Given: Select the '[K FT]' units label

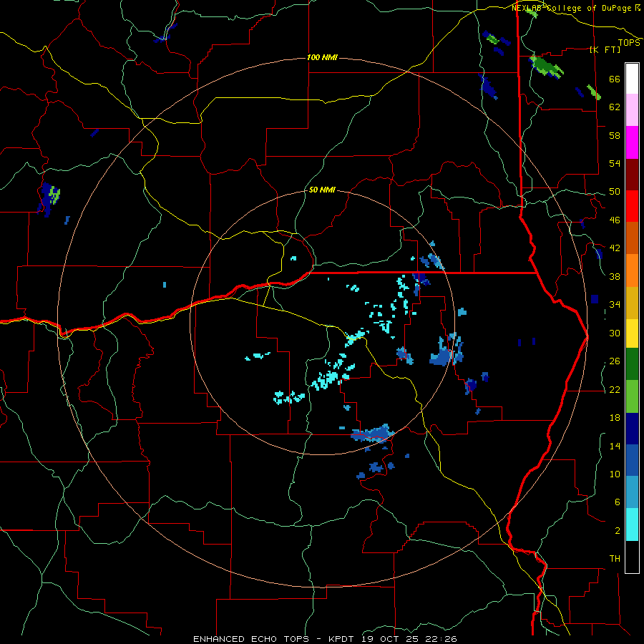Looking at the screenshot, I should (605, 50).
